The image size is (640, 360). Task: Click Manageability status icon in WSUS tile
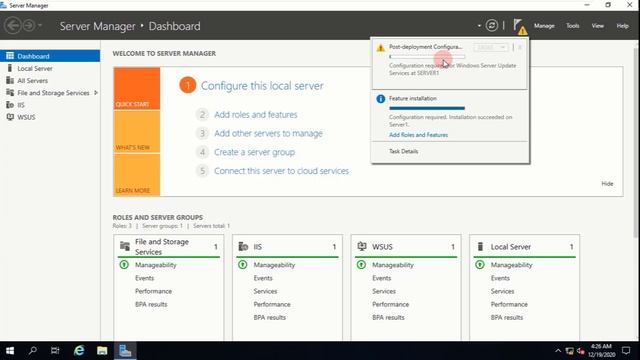click(361, 265)
